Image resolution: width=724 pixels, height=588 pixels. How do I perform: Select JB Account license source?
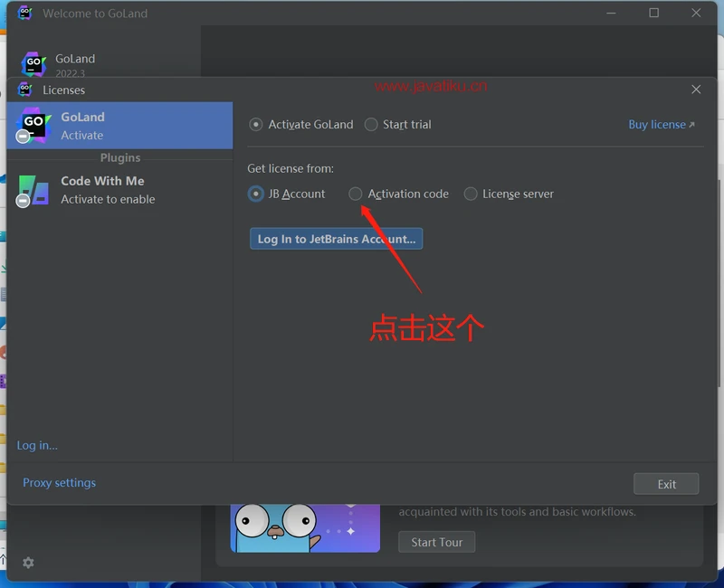click(256, 194)
